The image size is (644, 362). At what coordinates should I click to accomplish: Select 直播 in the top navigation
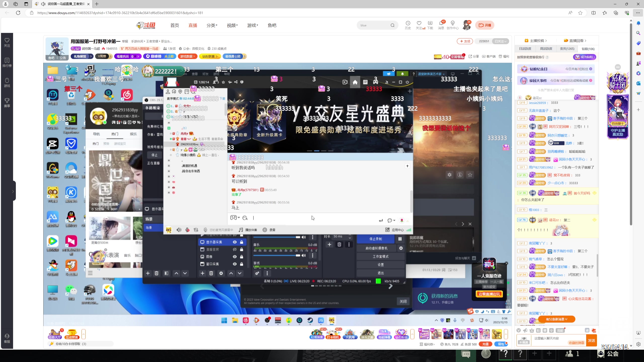(192, 25)
